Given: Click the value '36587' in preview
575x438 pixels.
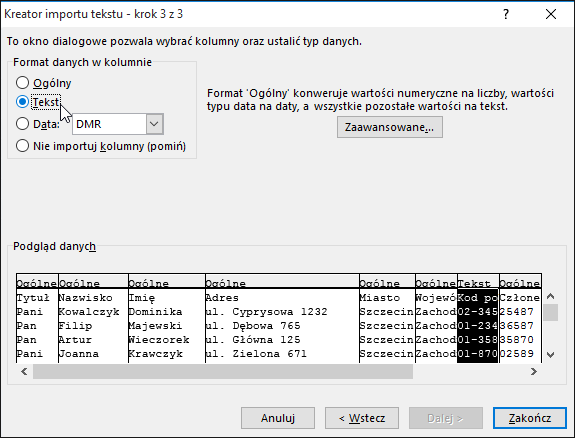Looking at the screenshot, I should click(516, 326).
